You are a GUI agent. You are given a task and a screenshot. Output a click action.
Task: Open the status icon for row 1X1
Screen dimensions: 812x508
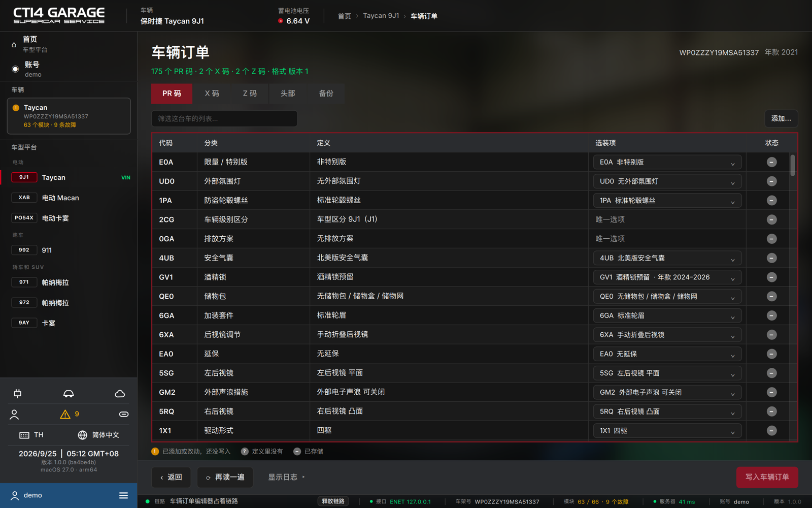click(771, 431)
